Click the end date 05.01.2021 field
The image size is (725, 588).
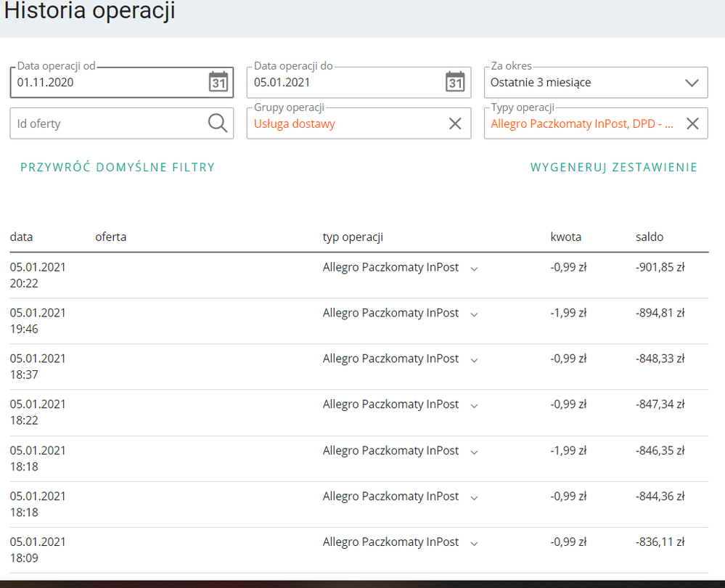[x=341, y=83]
